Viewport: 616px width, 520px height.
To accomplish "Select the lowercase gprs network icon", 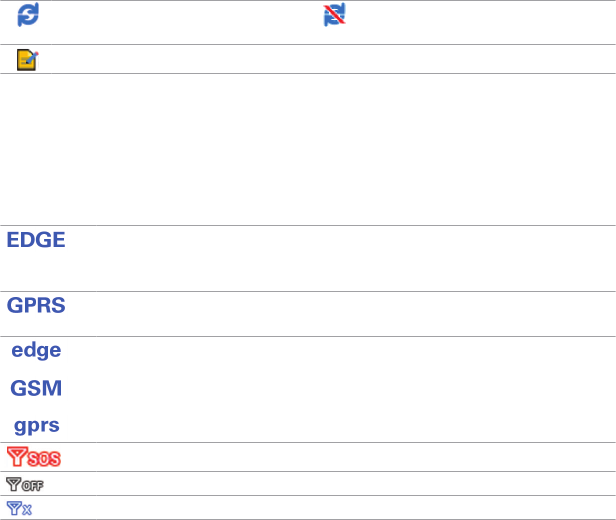I will 36,425.
